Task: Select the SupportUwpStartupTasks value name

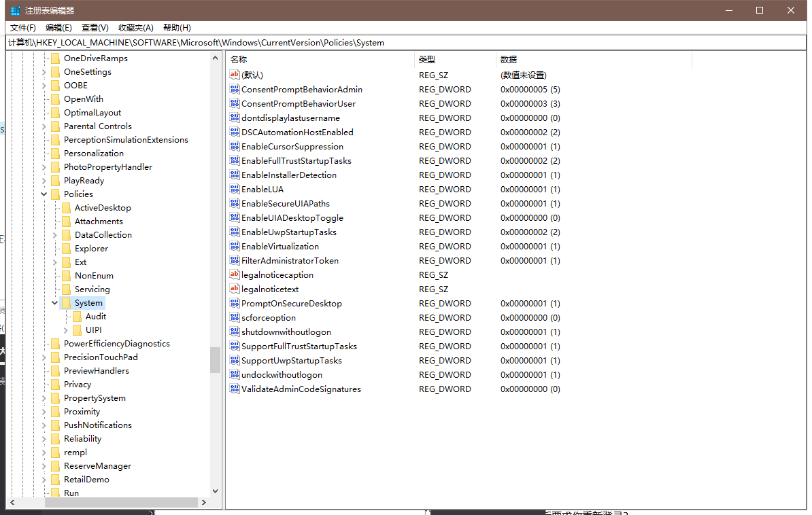Action: tap(292, 360)
